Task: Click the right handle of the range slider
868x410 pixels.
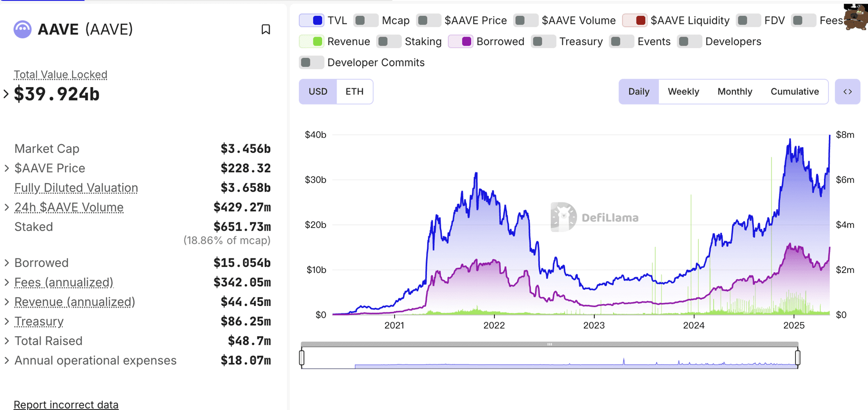Action: (x=798, y=358)
